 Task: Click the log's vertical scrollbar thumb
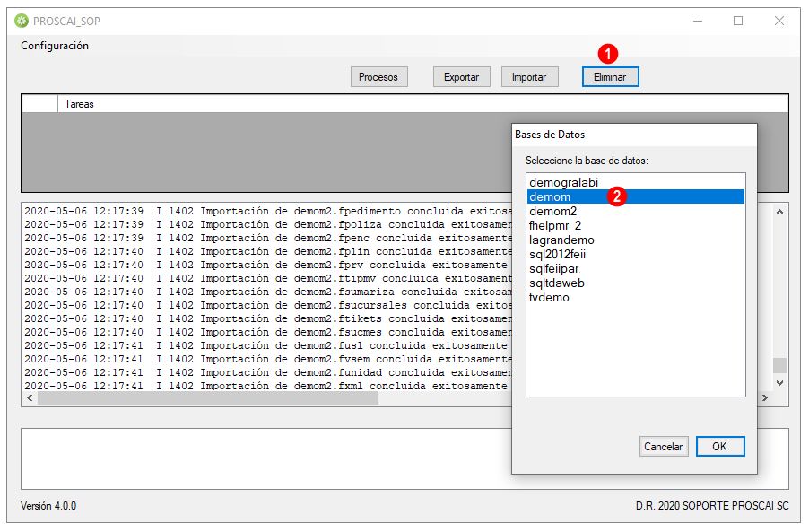pos(779,365)
